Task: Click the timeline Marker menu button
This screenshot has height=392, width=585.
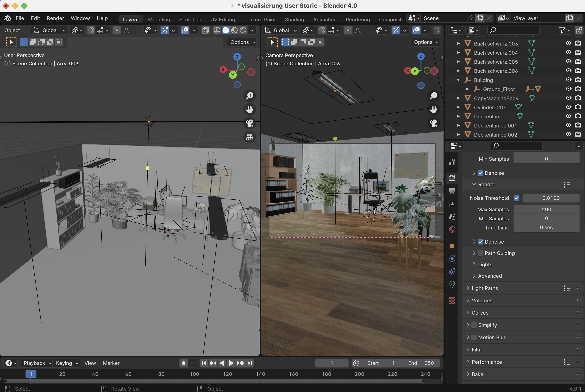Action: 111,363
